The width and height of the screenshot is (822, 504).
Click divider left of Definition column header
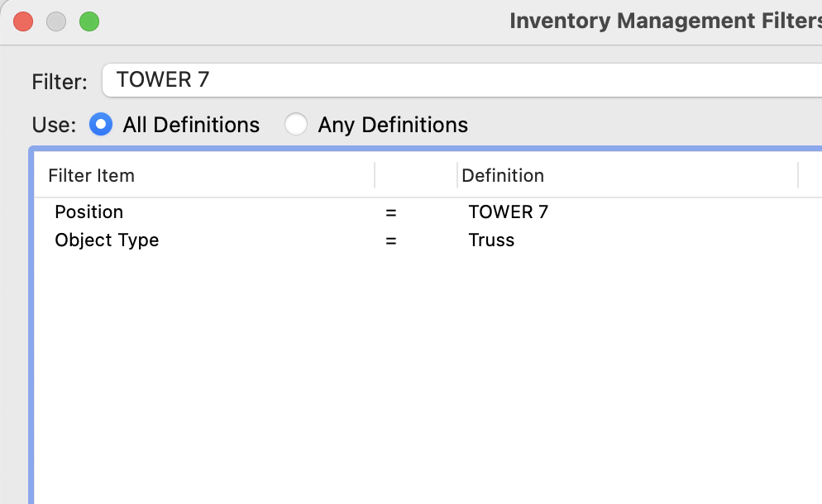[457, 175]
